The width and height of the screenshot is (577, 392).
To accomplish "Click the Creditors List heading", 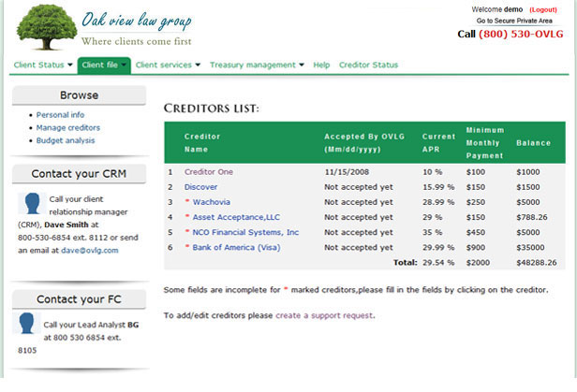I will 212,109.
